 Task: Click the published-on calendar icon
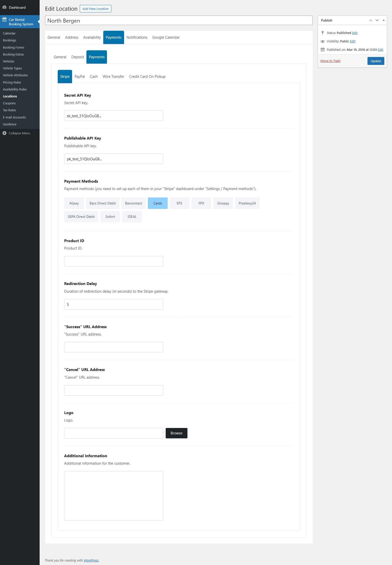322,50
